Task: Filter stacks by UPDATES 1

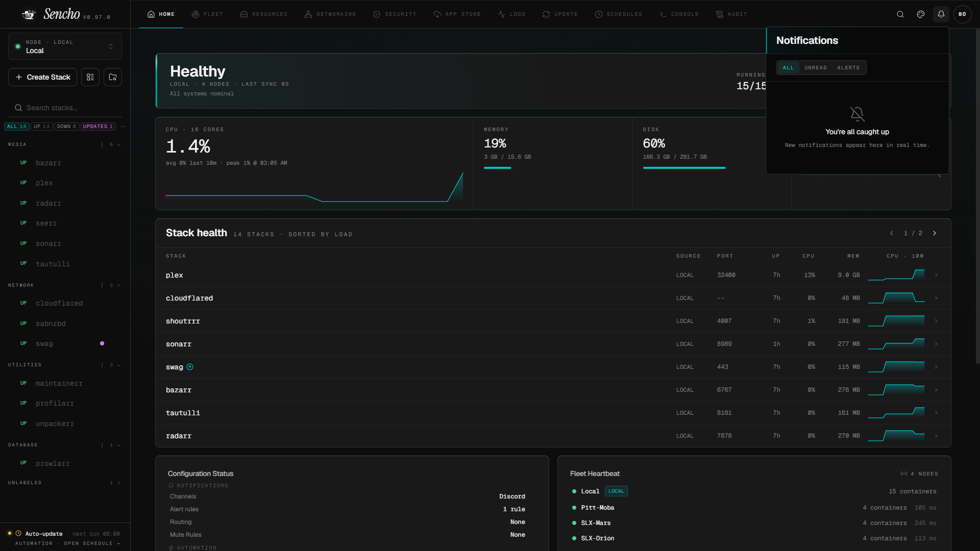Action: coord(98,127)
